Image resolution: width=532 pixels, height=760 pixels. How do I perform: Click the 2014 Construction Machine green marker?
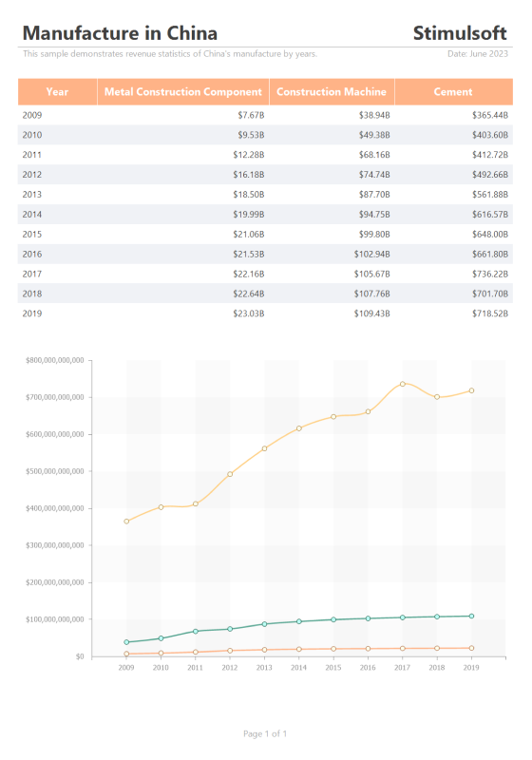299,621
